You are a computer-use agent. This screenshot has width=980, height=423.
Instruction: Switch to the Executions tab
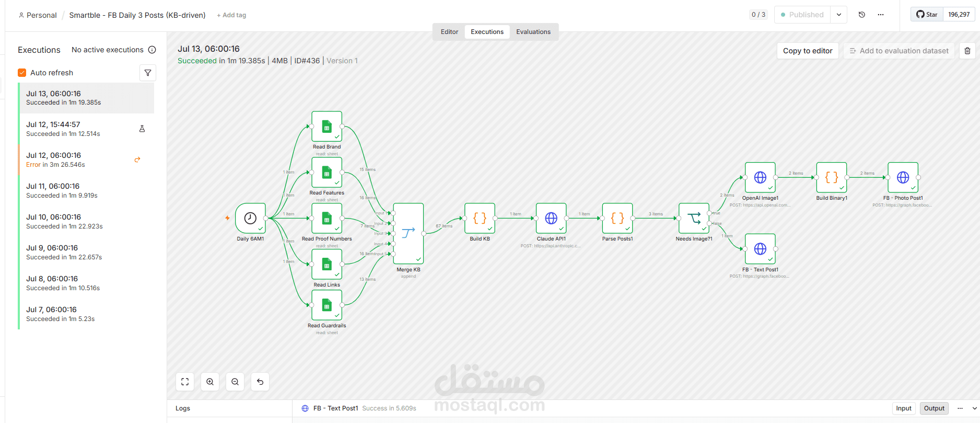(487, 32)
